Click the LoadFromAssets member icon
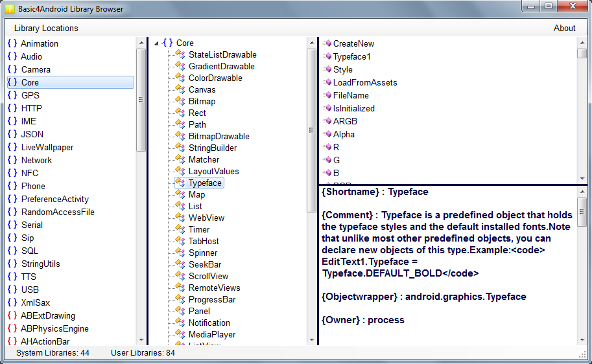The image size is (592, 364). (x=327, y=82)
